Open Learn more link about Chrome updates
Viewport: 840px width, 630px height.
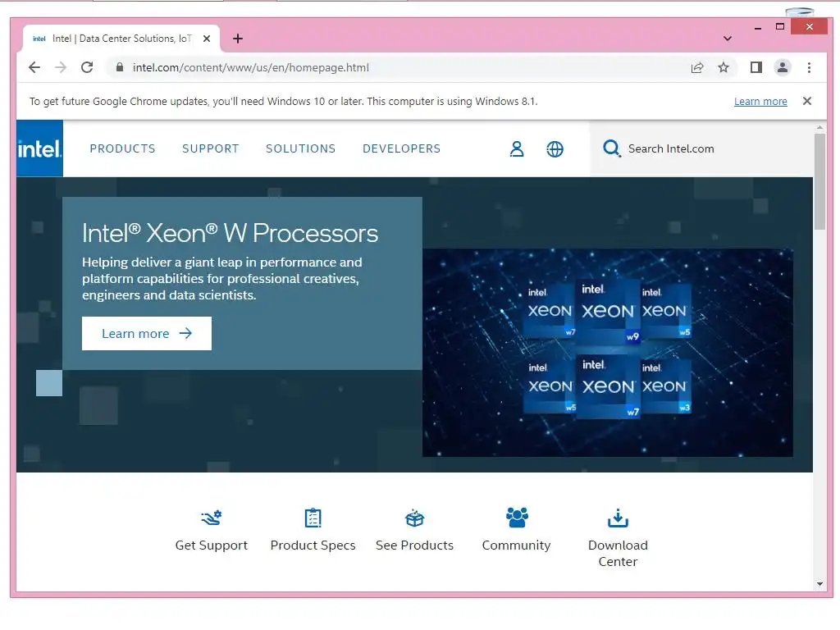point(760,101)
